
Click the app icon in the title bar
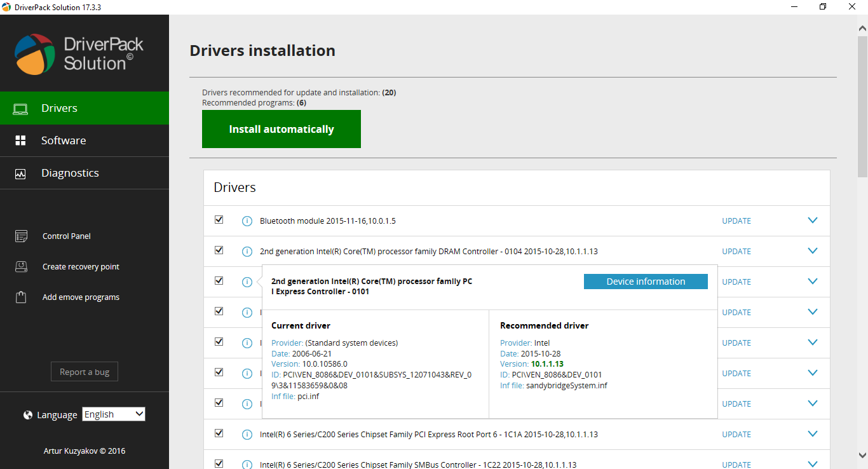[6, 6]
